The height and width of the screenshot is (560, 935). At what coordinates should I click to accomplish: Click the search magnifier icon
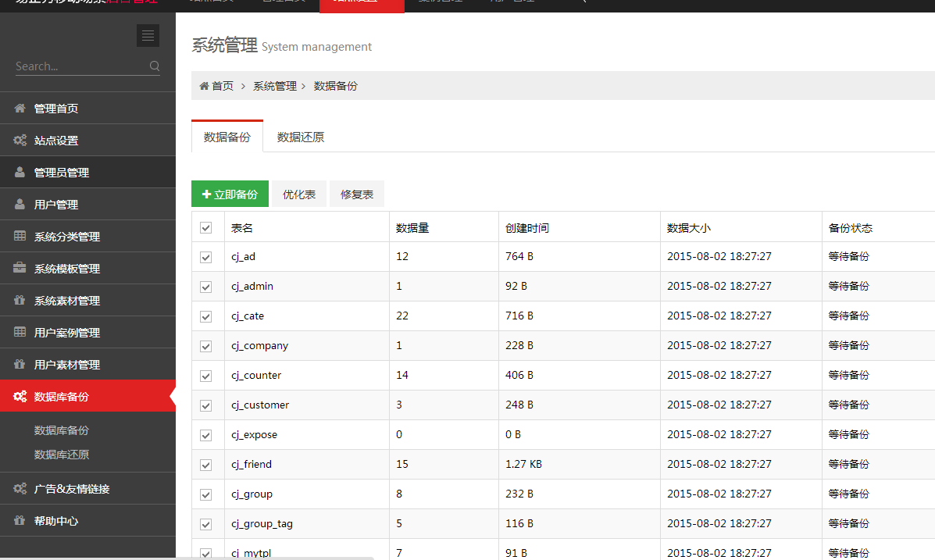pos(155,66)
